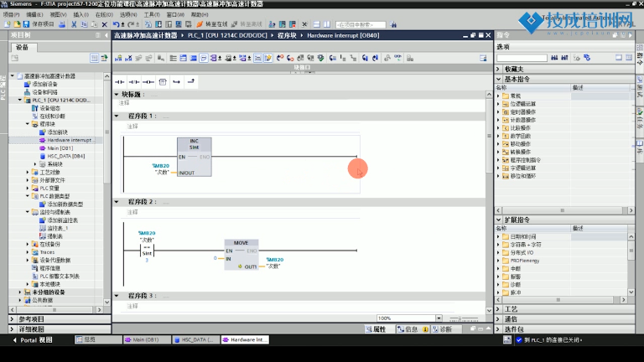The image size is (644, 362).
Task: Click the 保存项目 button
Action: pos(43,24)
